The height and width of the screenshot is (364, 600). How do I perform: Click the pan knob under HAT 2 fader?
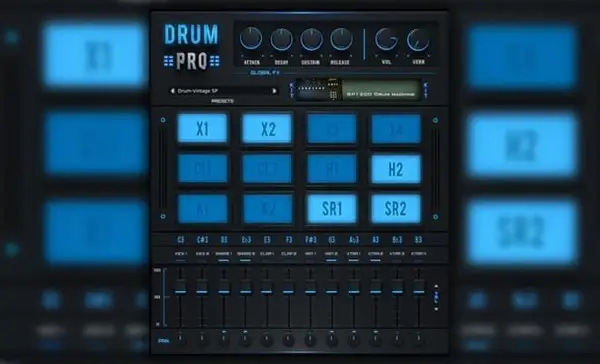(331, 340)
